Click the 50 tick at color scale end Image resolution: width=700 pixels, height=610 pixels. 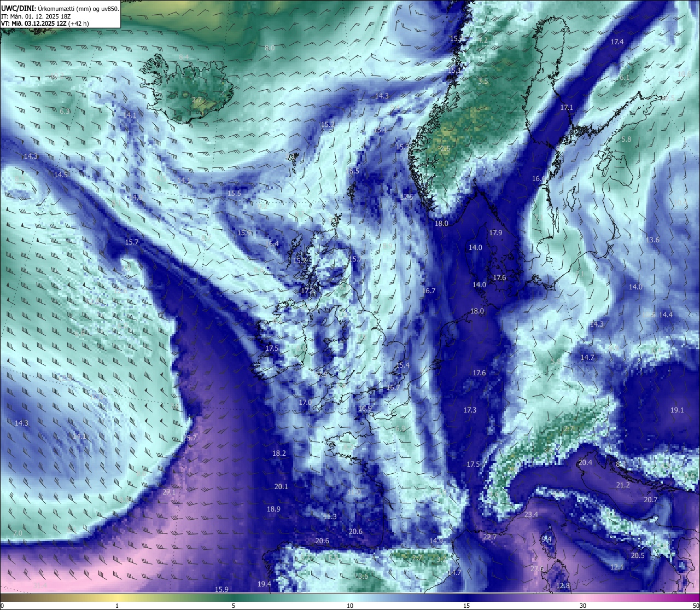pyautogui.click(x=696, y=606)
